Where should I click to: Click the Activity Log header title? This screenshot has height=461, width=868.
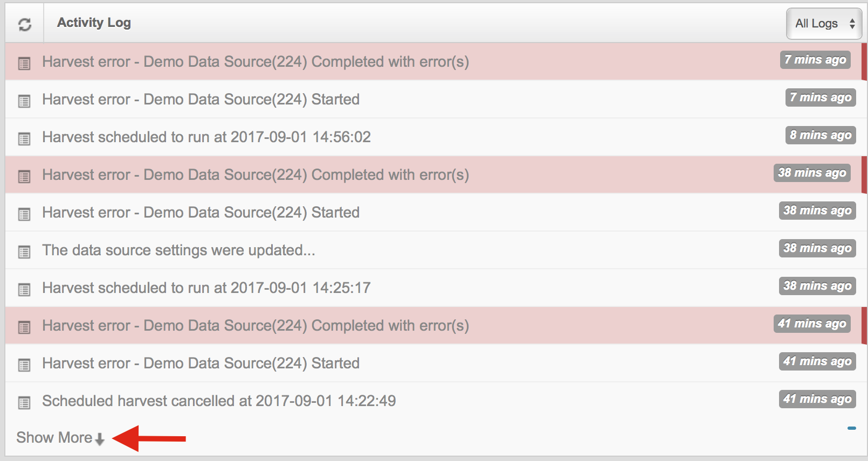coord(94,23)
